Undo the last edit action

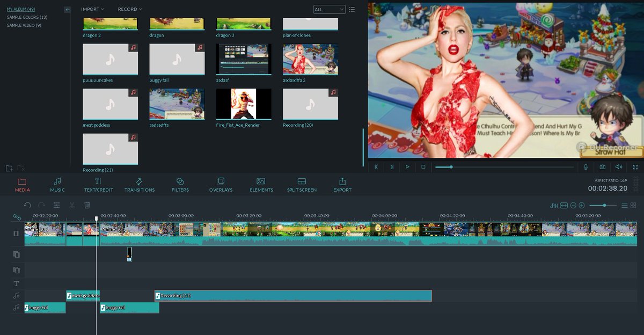click(x=27, y=205)
